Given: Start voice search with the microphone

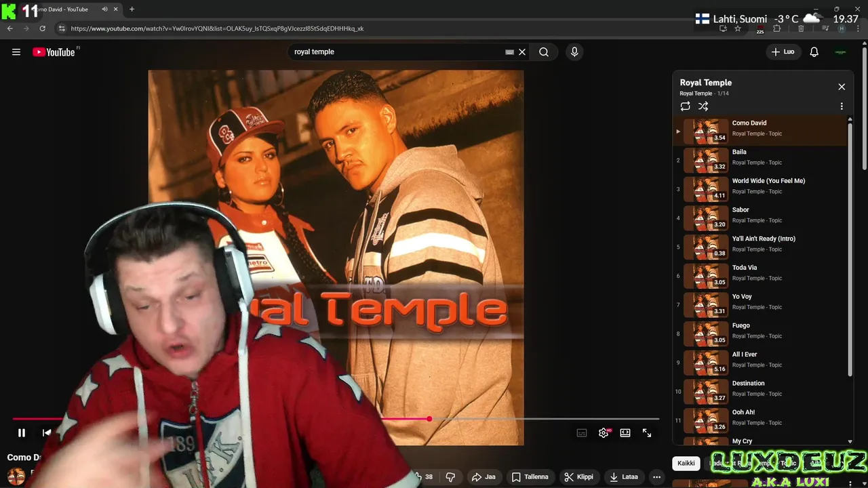Looking at the screenshot, I should pos(574,52).
